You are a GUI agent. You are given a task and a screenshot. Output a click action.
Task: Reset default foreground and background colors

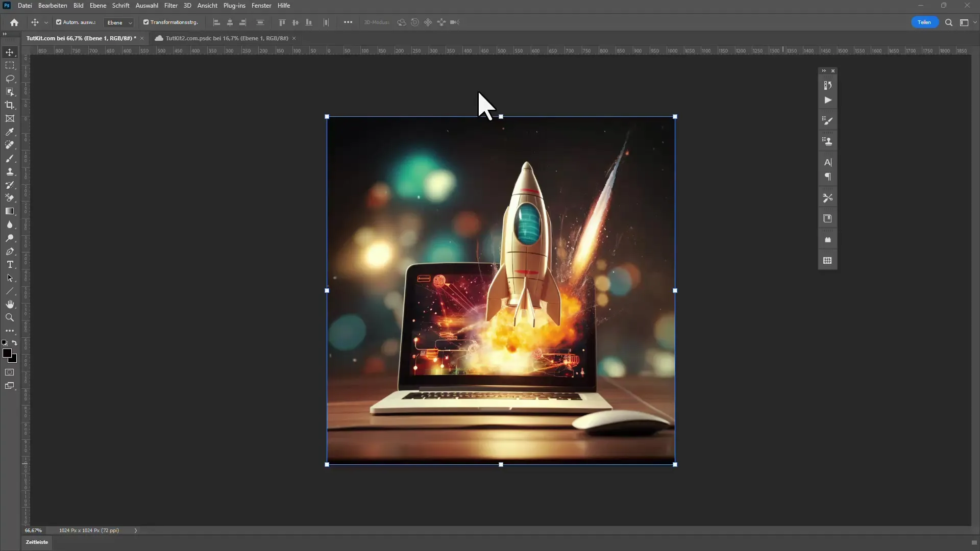click(x=5, y=343)
